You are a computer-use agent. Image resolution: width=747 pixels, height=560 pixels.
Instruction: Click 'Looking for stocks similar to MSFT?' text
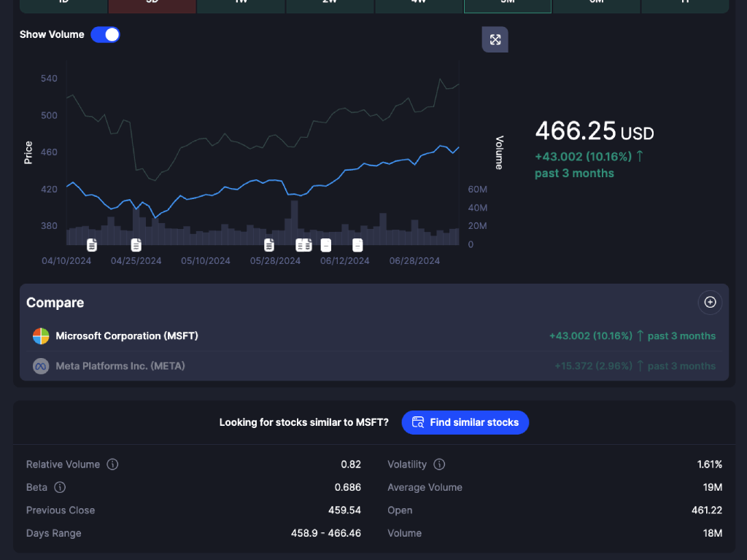point(304,422)
